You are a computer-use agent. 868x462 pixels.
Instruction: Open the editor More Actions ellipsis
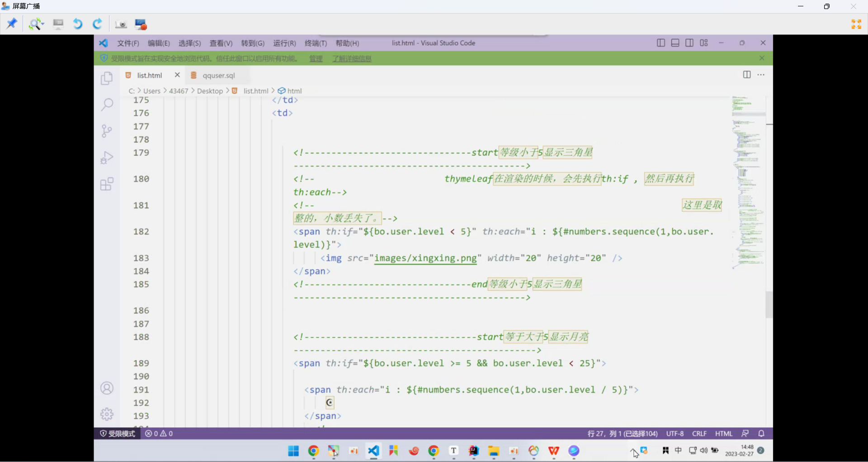[761, 75]
